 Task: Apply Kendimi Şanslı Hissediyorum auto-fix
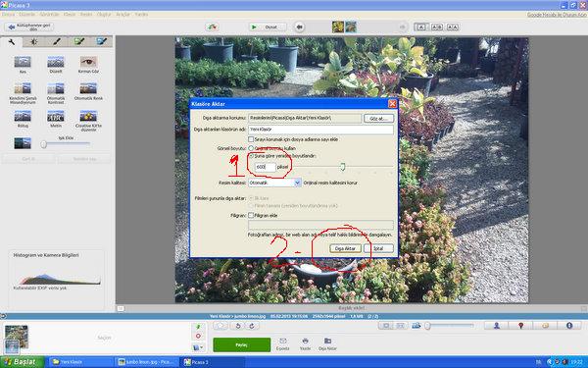(23, 93)
